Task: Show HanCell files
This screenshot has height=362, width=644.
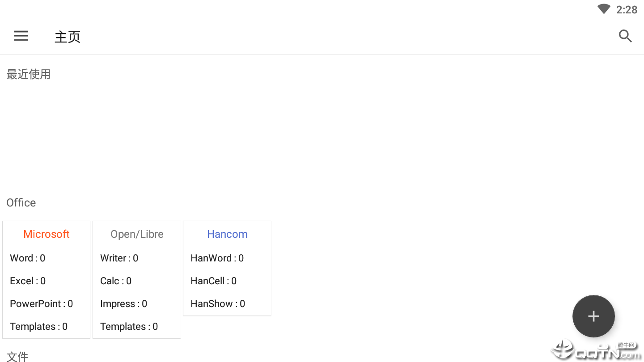Action: [x=213, y=281]
